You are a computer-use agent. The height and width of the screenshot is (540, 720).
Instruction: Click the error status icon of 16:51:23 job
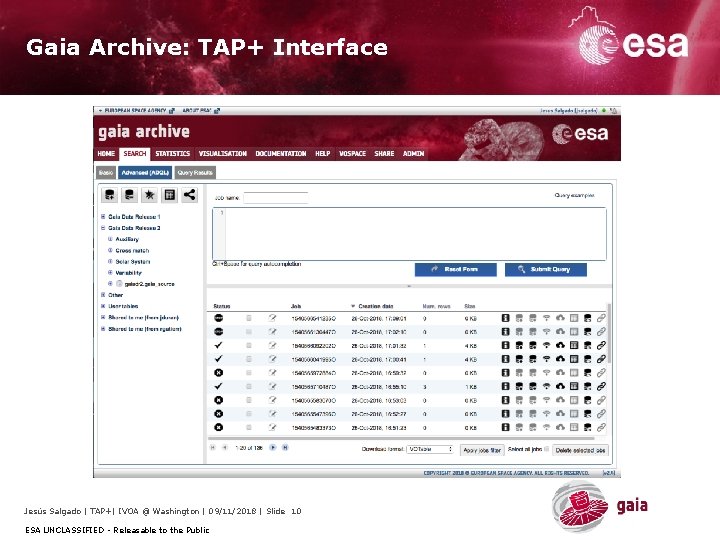[x=219, y=428]
